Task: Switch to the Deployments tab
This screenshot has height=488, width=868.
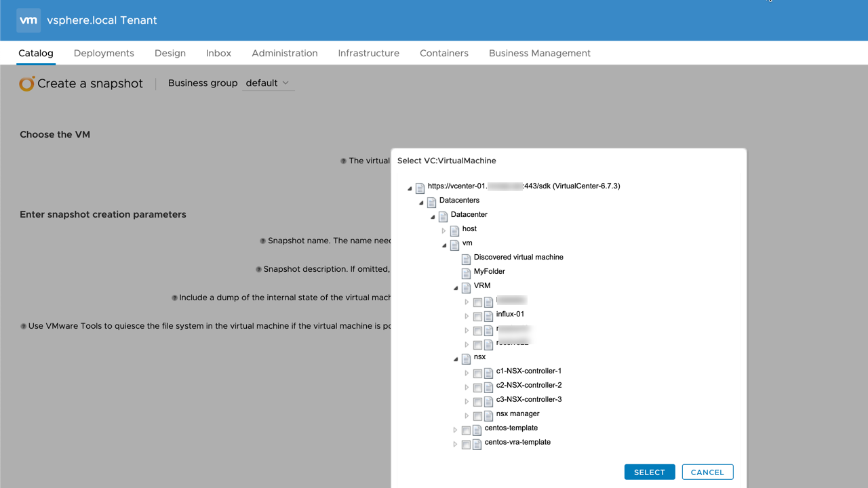Action: [x=104, y=53]
